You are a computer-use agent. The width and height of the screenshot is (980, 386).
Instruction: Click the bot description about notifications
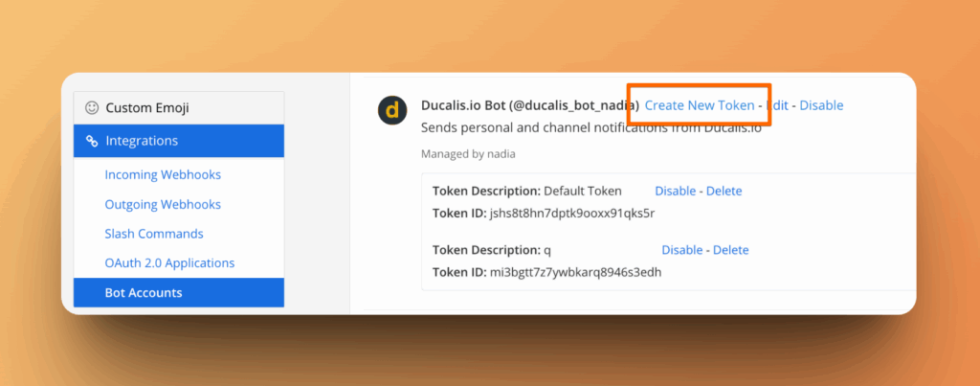pos(591,127)
